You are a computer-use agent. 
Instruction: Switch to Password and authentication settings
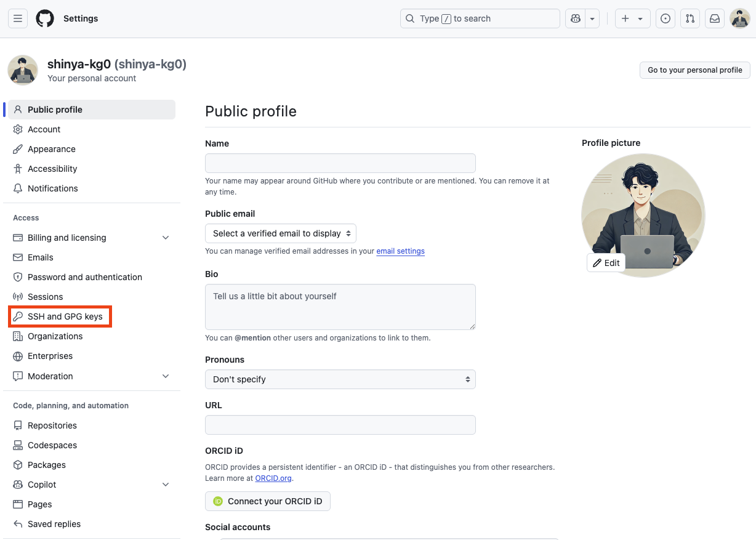(84, 277)
